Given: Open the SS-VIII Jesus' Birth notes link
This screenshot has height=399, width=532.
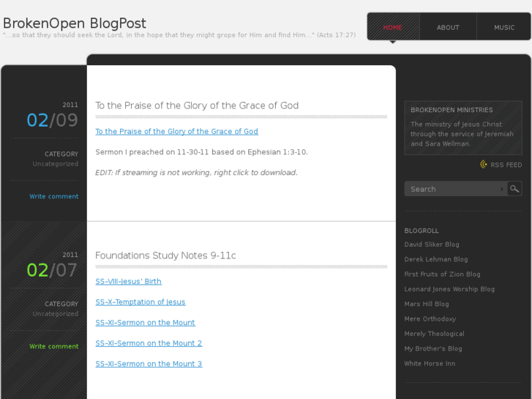Looking at the screenshot, I should click(128, 281).
